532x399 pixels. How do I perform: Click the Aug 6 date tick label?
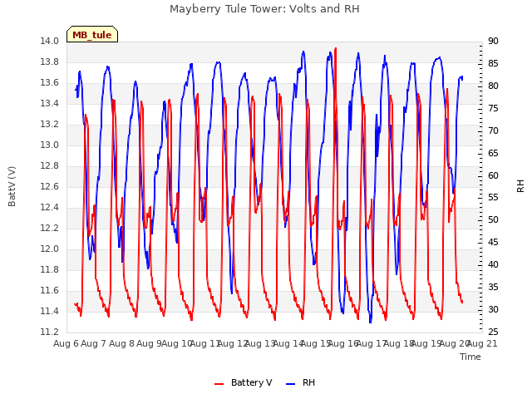[x=66, y=343]
